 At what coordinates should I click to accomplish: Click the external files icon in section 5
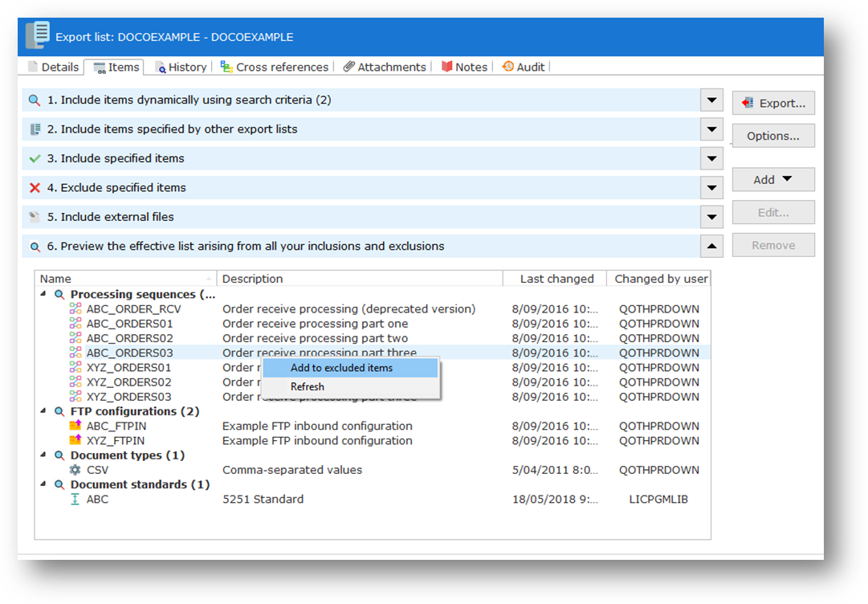[35, 217]
